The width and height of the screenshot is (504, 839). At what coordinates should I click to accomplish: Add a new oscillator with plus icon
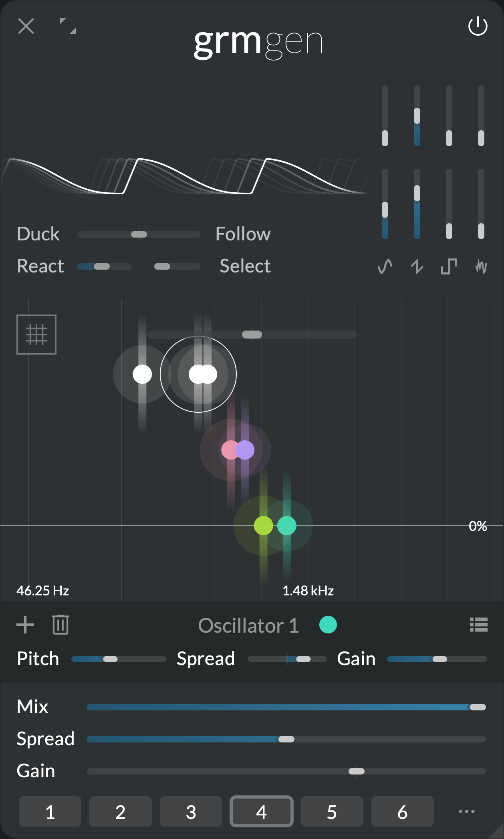click(25, 625)
